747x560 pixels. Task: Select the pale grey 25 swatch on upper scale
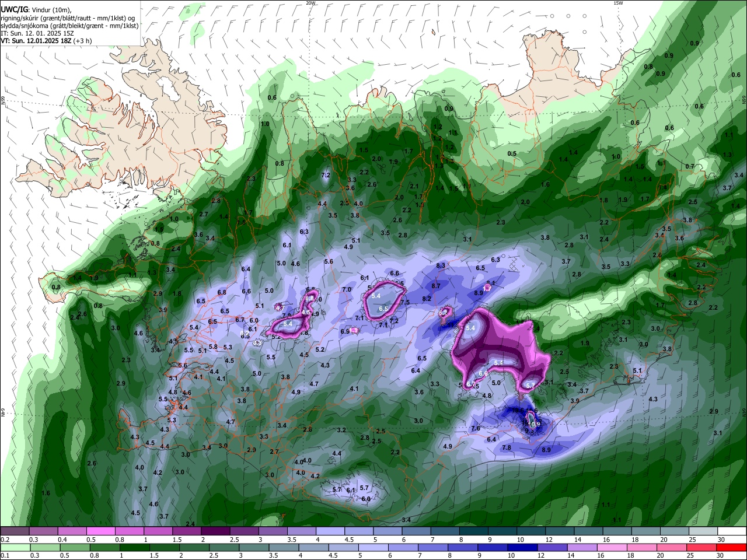pyautogui.click(x=703, y=531)
